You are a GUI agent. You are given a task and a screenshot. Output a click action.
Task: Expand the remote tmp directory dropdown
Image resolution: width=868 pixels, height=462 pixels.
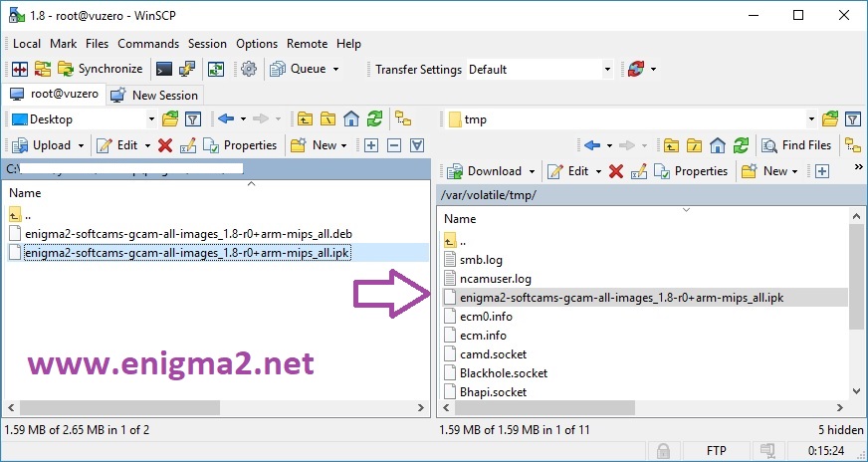[811, 119]
